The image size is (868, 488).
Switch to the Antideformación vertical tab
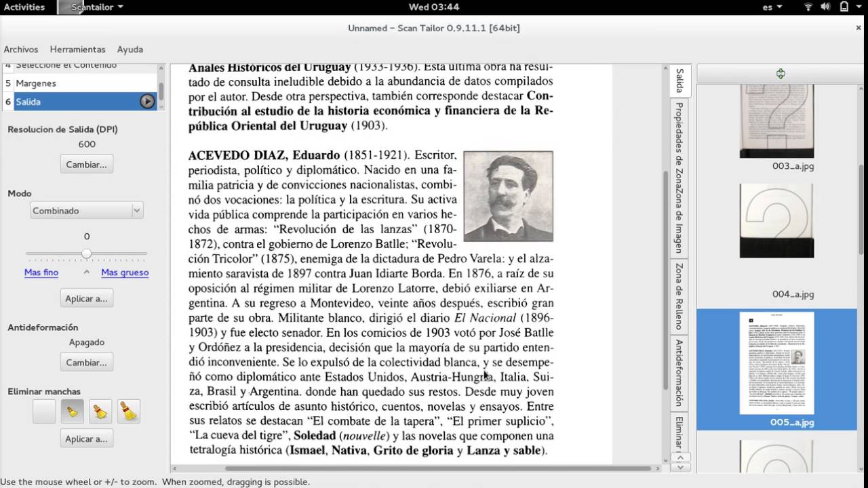click(x=680, y=373)
